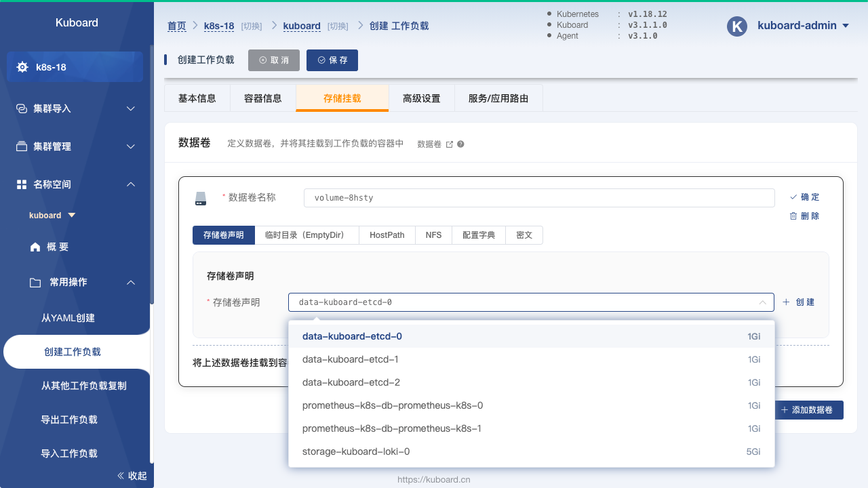The width and height of the screenshot is (868, 488).
Task: Click 创建 to create a new PVC
Action: pyautogui.click(x=799, y=302)
